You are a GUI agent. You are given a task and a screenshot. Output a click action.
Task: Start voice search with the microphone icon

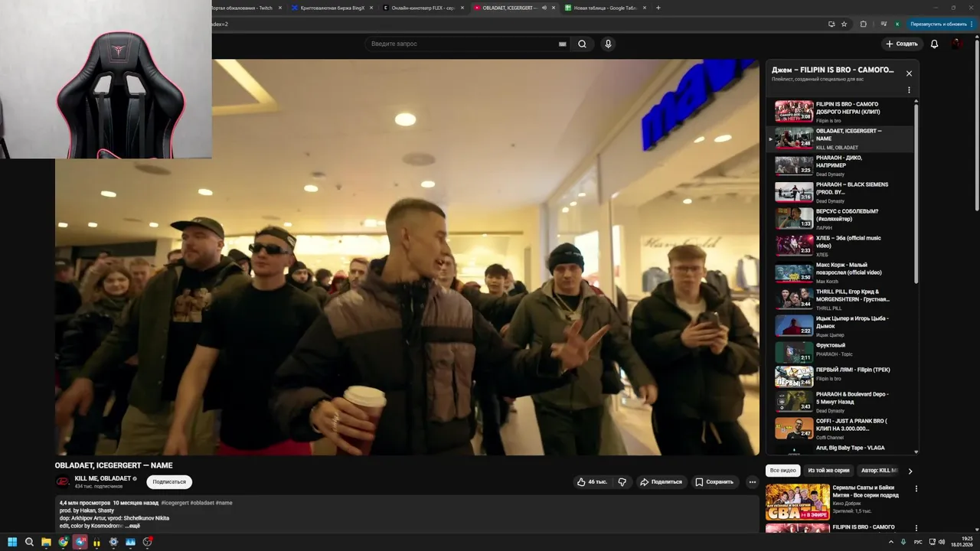click(608, 44)
